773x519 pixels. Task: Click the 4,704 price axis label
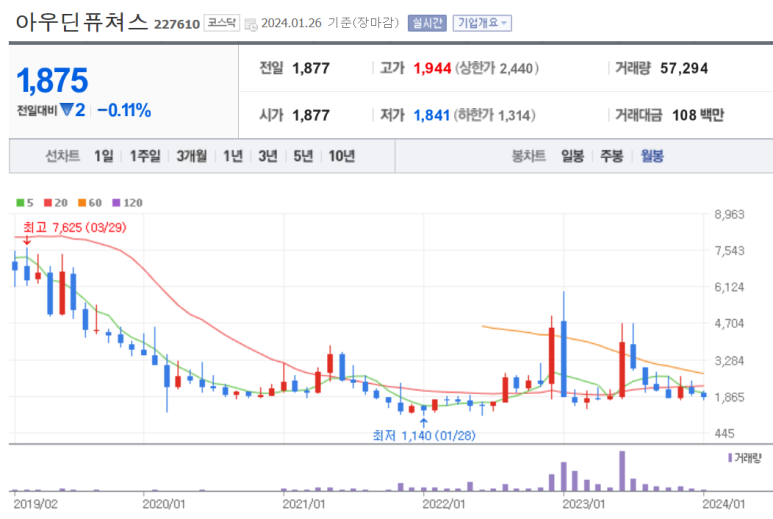[729, 324]
